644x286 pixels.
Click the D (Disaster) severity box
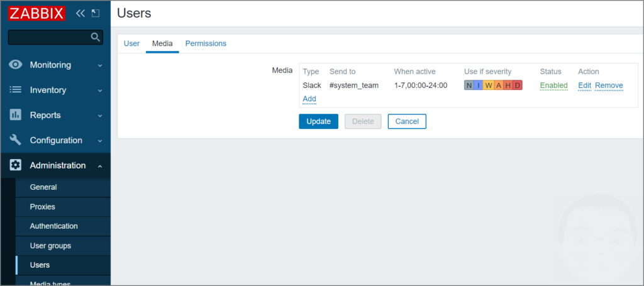point(518,85)
